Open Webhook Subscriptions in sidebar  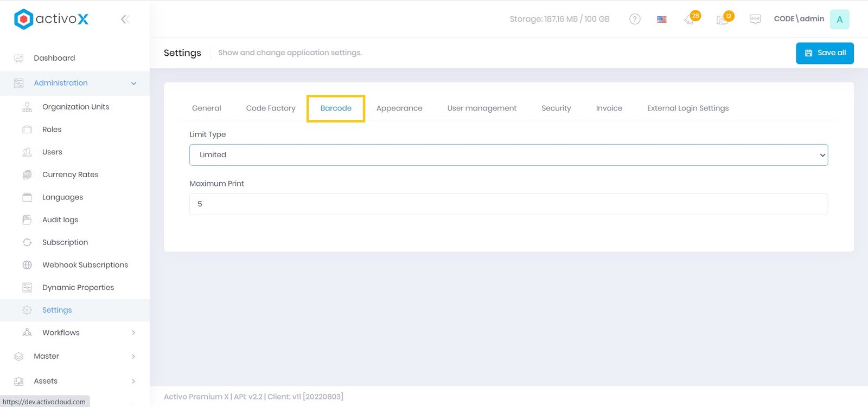coord(85,265)
